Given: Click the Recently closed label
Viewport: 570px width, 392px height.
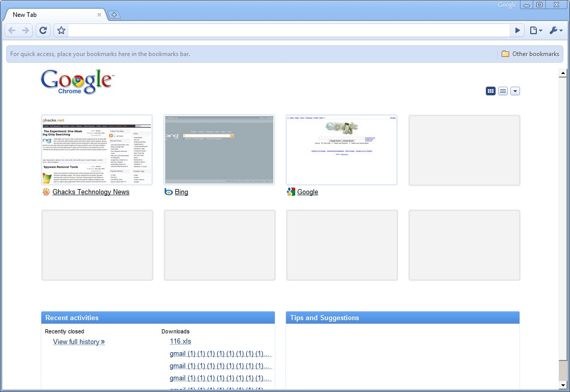Looking at the screenshot, I should tap(64, 331).
